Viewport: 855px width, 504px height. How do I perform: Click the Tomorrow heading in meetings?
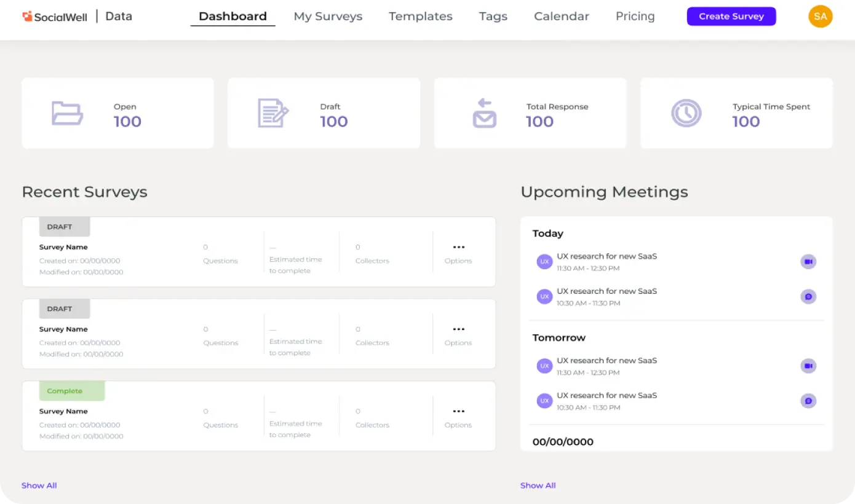coord(559,338)
